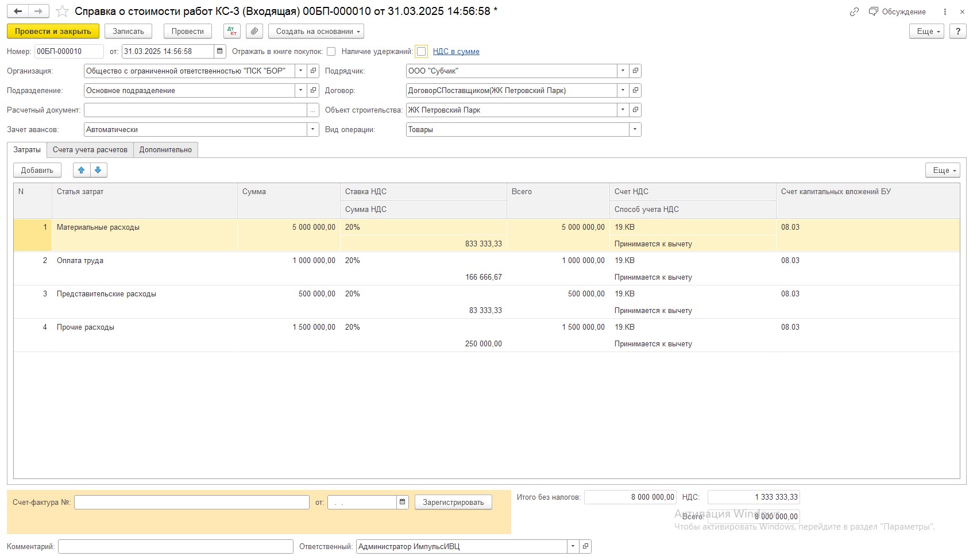977x560 pixels.
Task: Expand the Зачет авансов dropdown
Action: (313, 130)
